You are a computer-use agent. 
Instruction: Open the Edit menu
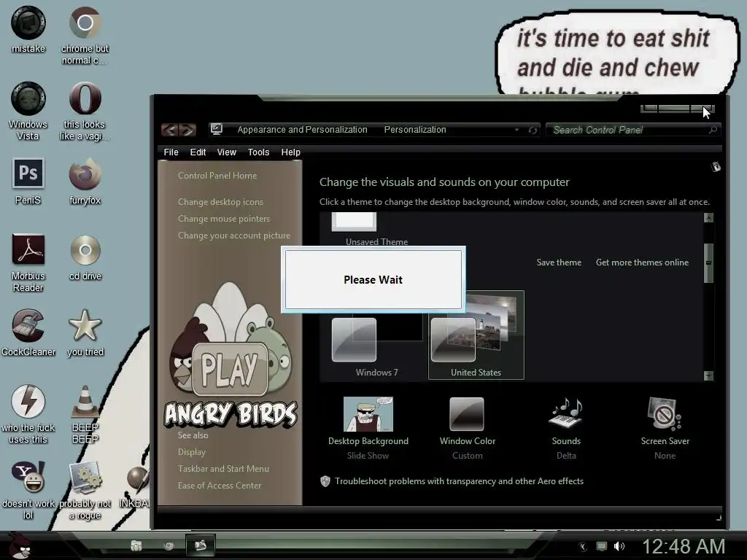[x=198, y=152]
